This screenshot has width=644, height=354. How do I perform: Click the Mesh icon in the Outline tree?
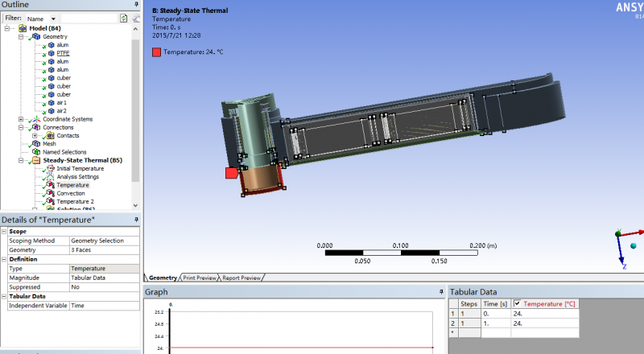(36, 144)
